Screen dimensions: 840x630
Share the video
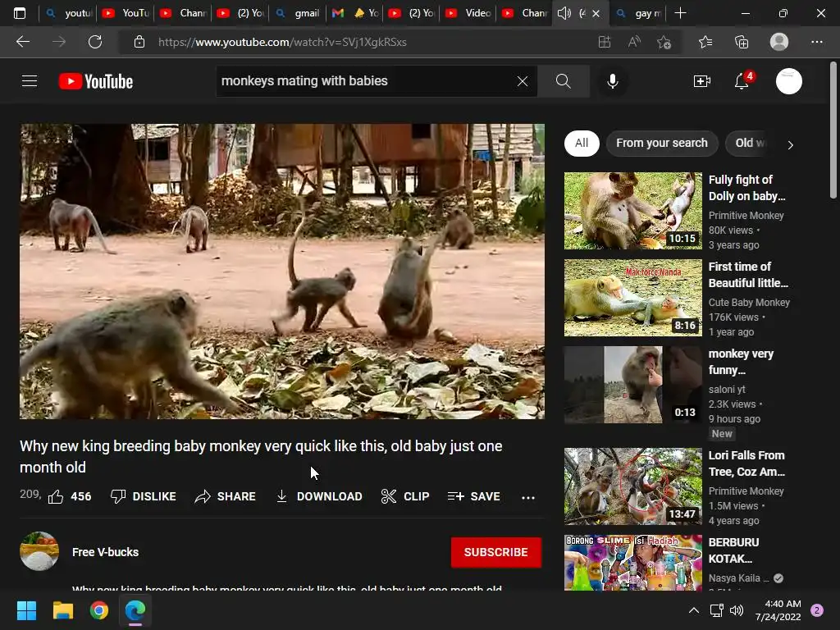[x=225, y=496]
